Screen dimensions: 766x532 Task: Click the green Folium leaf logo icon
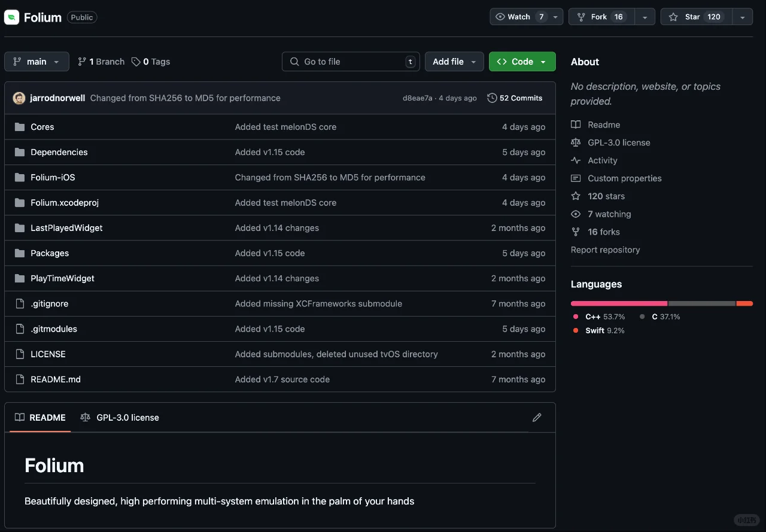(12, 17)
